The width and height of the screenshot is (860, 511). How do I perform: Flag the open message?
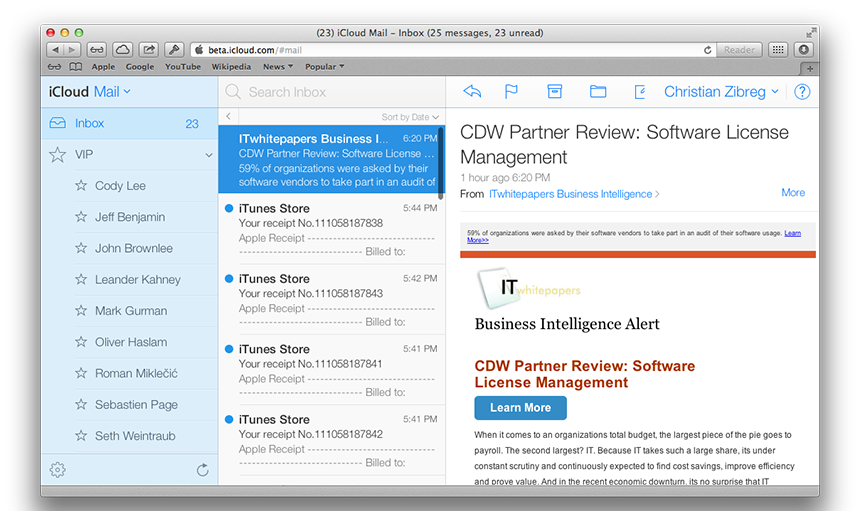(511, 92)
